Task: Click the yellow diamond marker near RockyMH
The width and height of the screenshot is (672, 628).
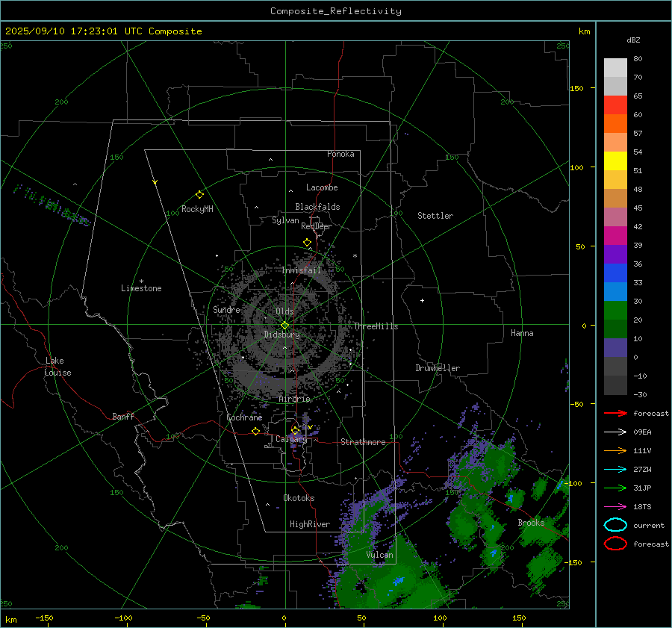Action: [199, 195]
